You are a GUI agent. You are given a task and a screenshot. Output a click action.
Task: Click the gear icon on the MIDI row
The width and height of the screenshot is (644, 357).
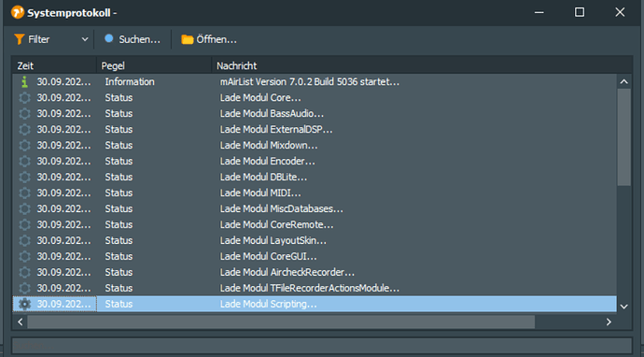[24, 193]
